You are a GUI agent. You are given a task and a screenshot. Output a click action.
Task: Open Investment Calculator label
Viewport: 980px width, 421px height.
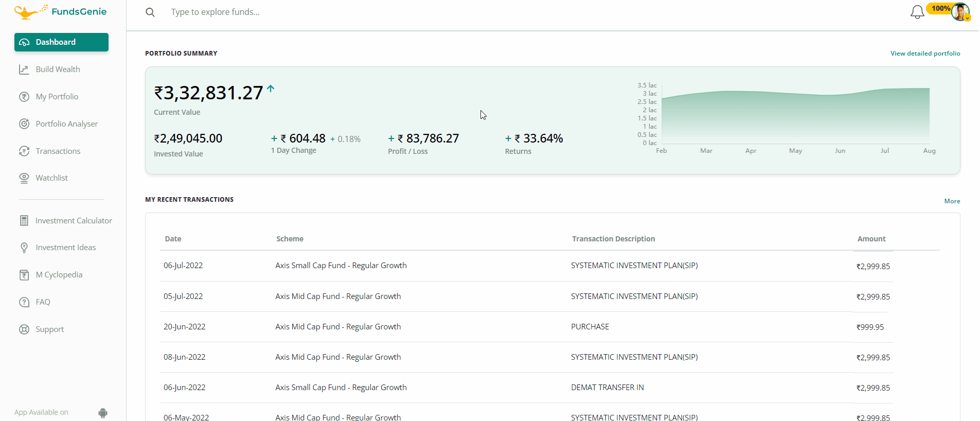[74, 221]
